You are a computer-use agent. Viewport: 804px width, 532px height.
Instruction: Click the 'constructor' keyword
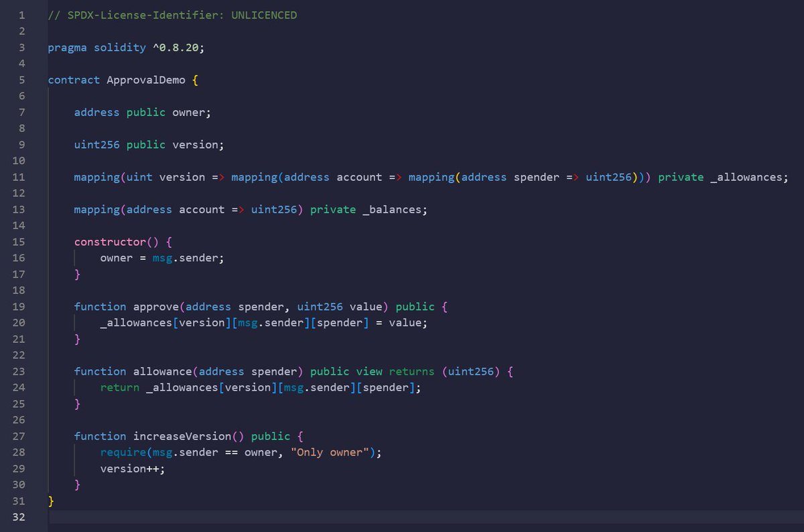(110, 242)
